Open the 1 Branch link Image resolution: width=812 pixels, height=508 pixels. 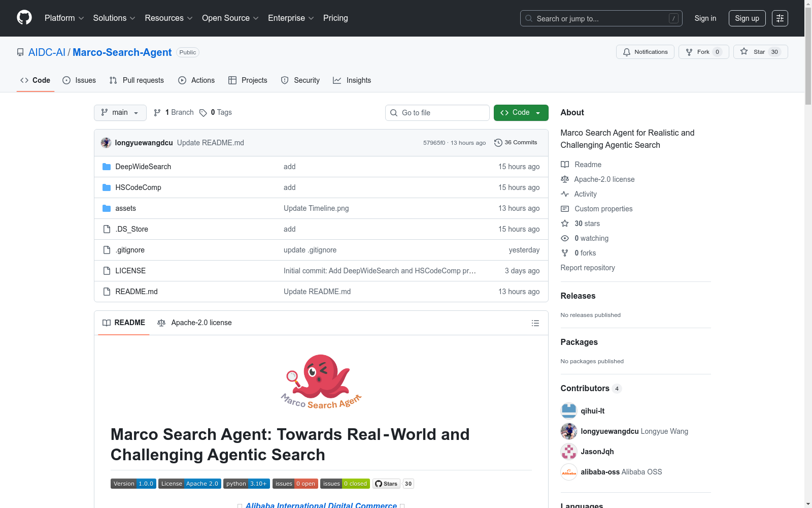pyautogui.click(x=174, y=113)
